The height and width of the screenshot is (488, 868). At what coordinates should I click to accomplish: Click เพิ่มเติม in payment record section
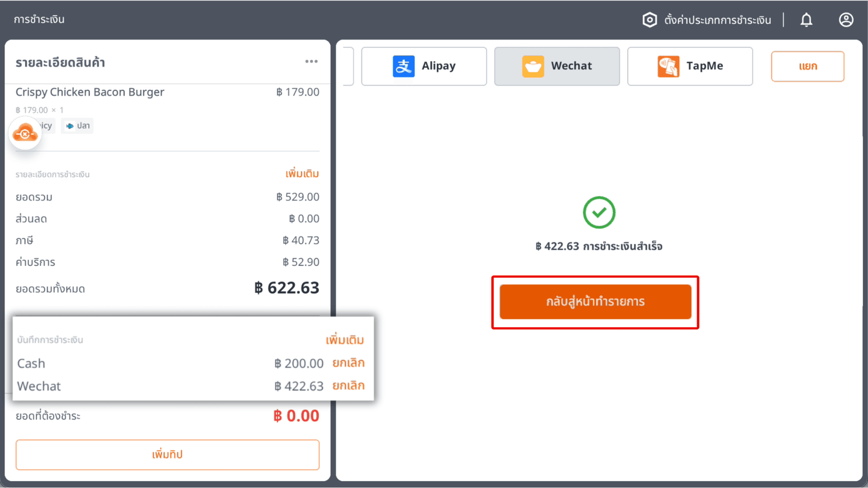pos(345,340)
